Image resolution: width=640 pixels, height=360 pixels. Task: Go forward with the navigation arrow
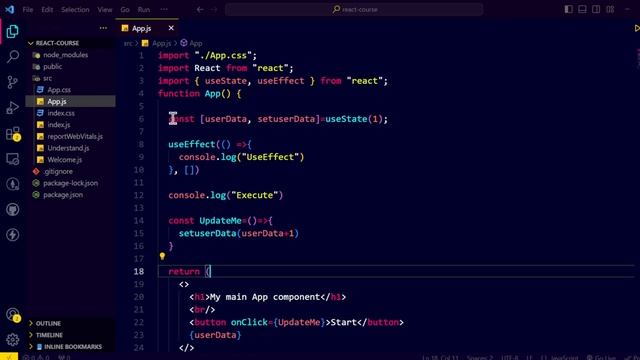214,9
